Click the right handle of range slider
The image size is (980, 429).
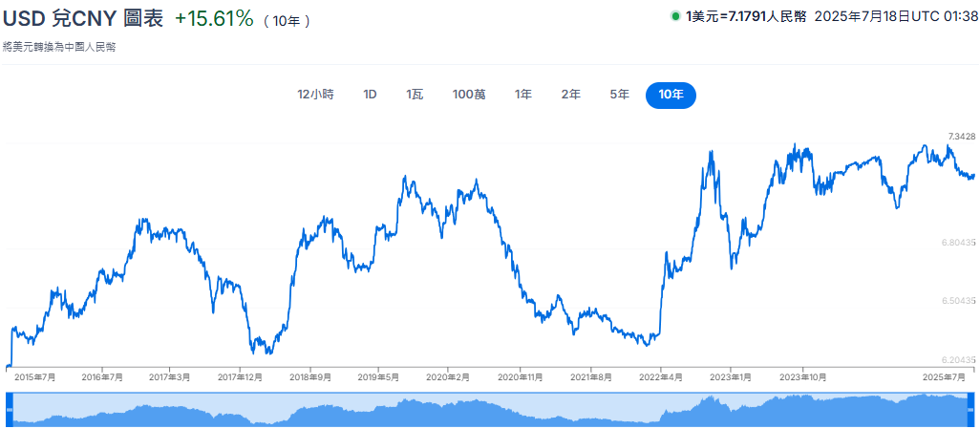pyautogui.click(x=970, y=409)
